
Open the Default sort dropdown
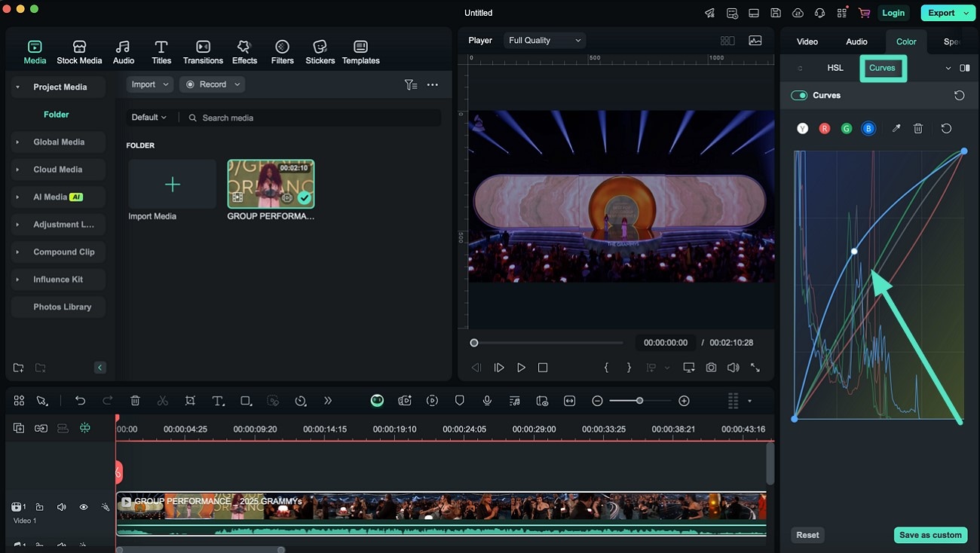(x=149, y=118)
